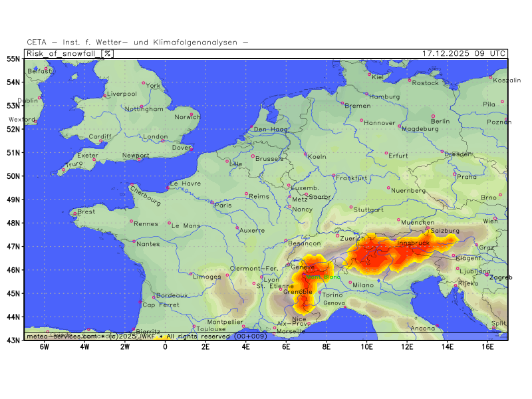Click the London city marker

coord(162,140)
